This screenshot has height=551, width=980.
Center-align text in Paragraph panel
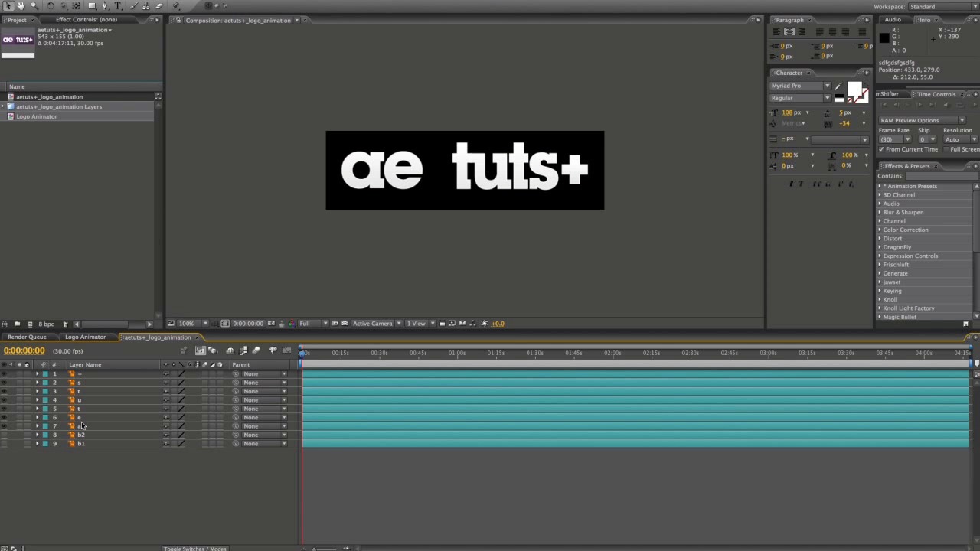pos(789,31)
